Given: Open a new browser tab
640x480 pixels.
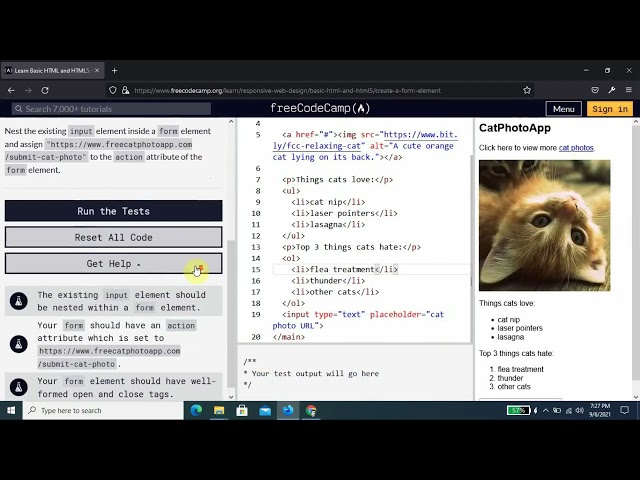Looking at the screenshot, I should [x=115, y=71].
